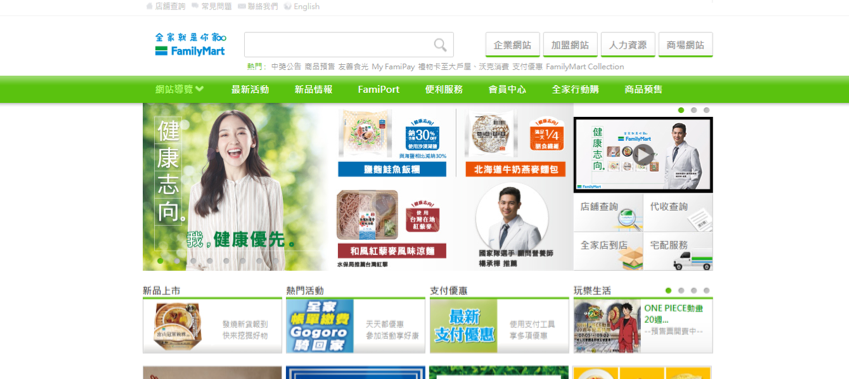
Task: Click the 人力資源 button
Action: click(x=628, y=44)
